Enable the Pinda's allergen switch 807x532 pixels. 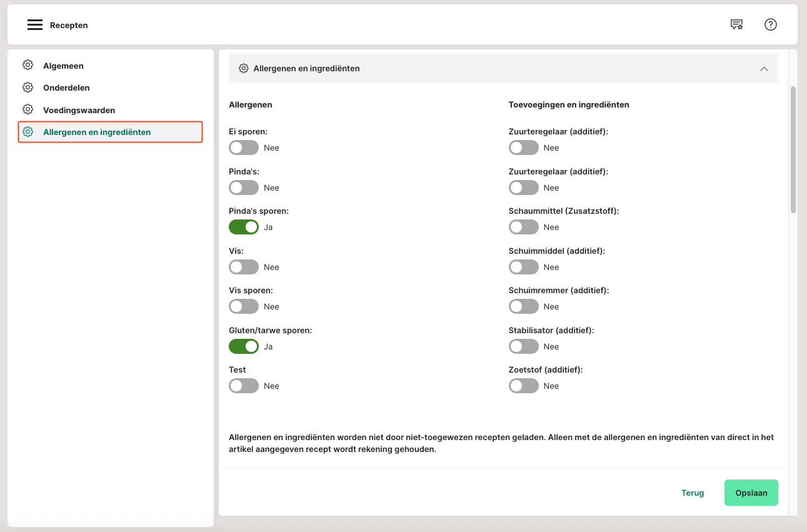[x=244, y=188]
